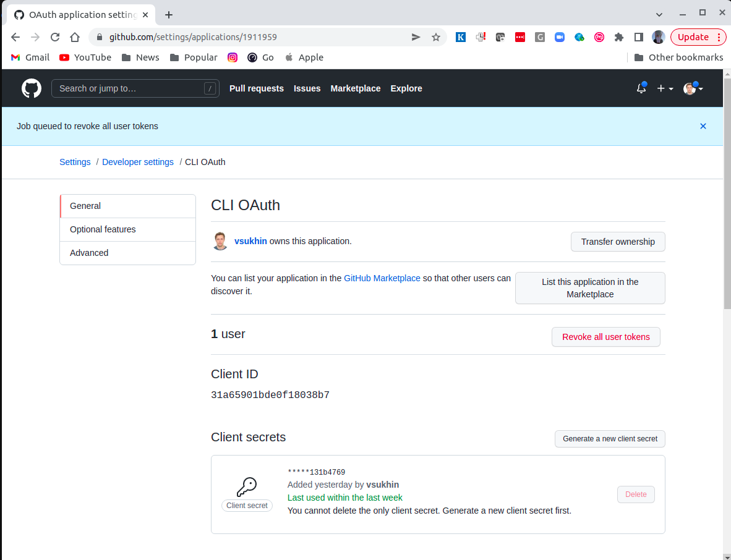Click the send/share page icon
731x560 pixels.
[x=416, y=37]
